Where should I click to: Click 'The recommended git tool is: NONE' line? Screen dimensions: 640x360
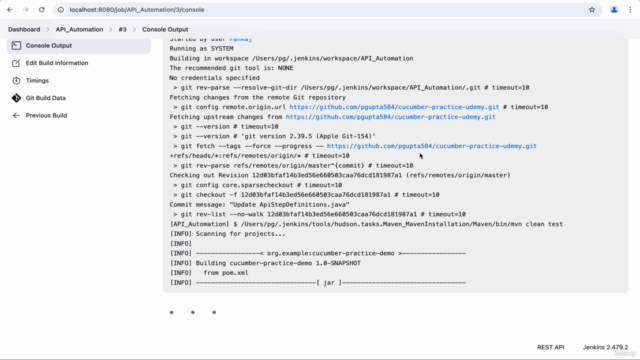[231, 68]
